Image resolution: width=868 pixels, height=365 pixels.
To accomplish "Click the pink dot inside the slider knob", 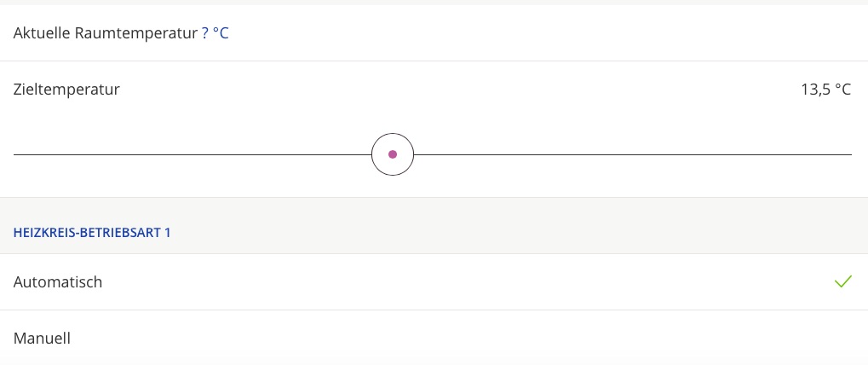I will pos(393,154).
